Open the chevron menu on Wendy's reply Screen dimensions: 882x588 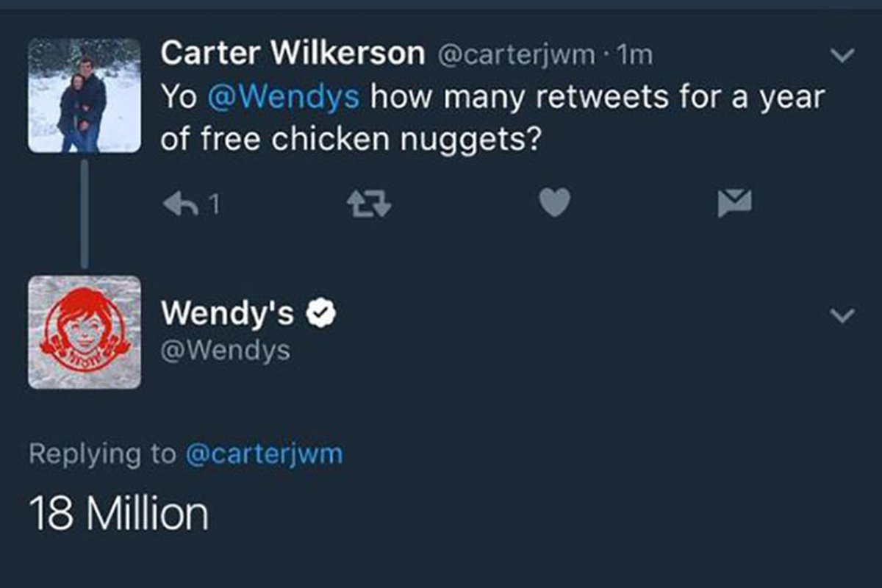point(842,315)
